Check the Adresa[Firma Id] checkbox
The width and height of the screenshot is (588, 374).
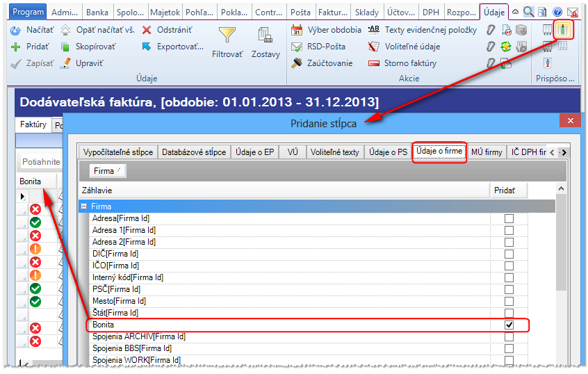pyautogui.click(x=509, y=218)
